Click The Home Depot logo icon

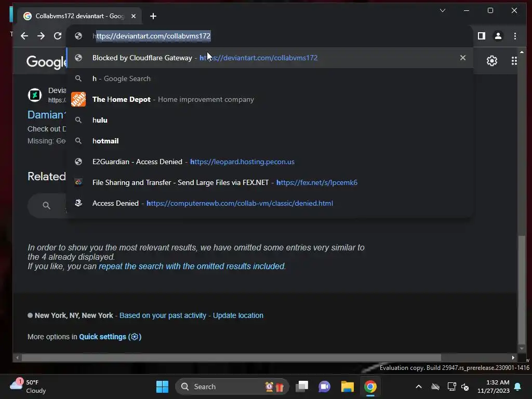pos(78,99)
